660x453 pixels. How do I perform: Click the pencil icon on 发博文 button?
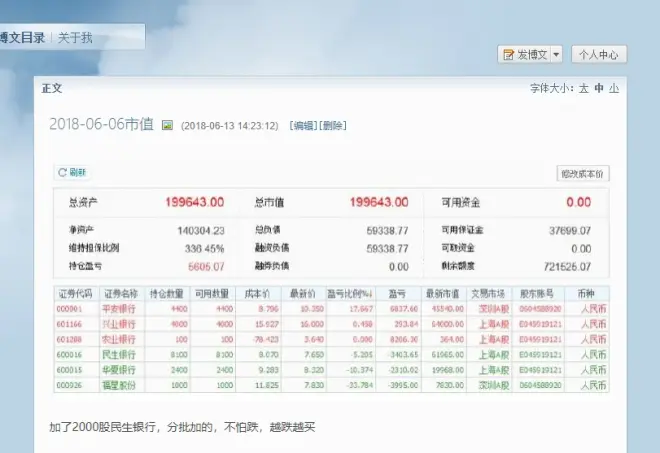[x=509, y=55]
